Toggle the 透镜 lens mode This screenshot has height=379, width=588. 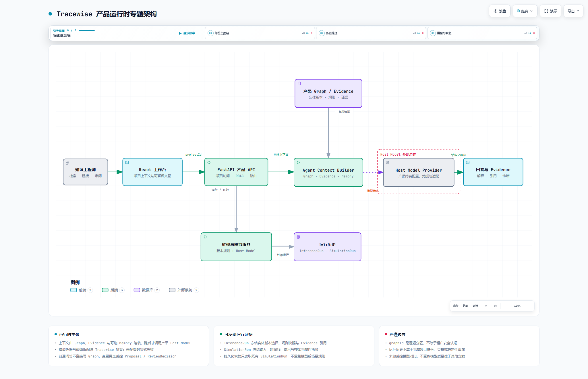(475, 306)
